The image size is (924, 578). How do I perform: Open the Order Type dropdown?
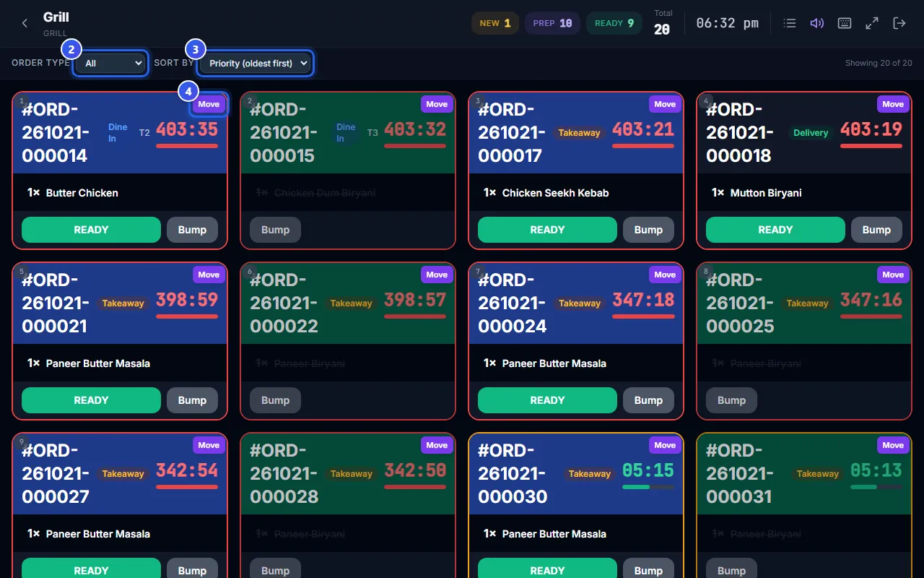(x=110, y=63)
